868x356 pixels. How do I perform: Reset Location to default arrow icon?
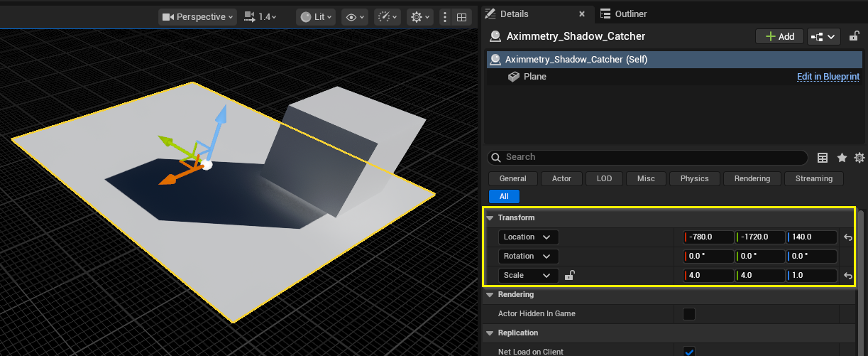coord(847,237)
